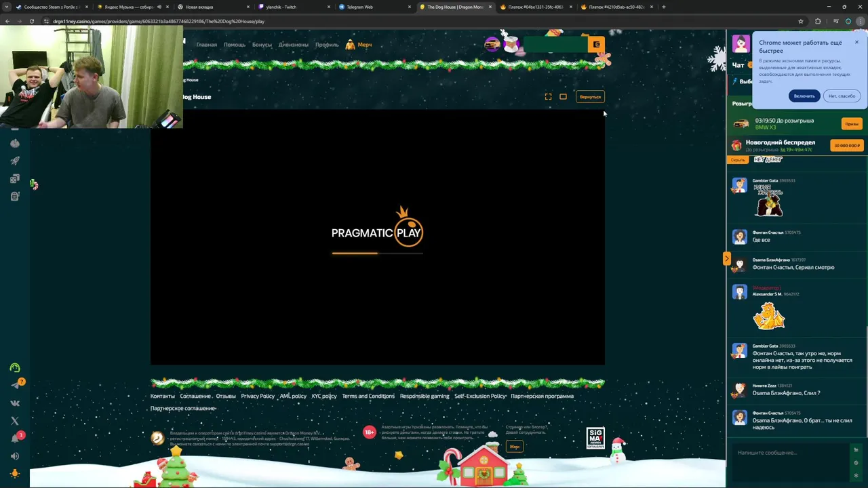
Task: Open support headset icon in left sidebar
Action: pos(15,368)
